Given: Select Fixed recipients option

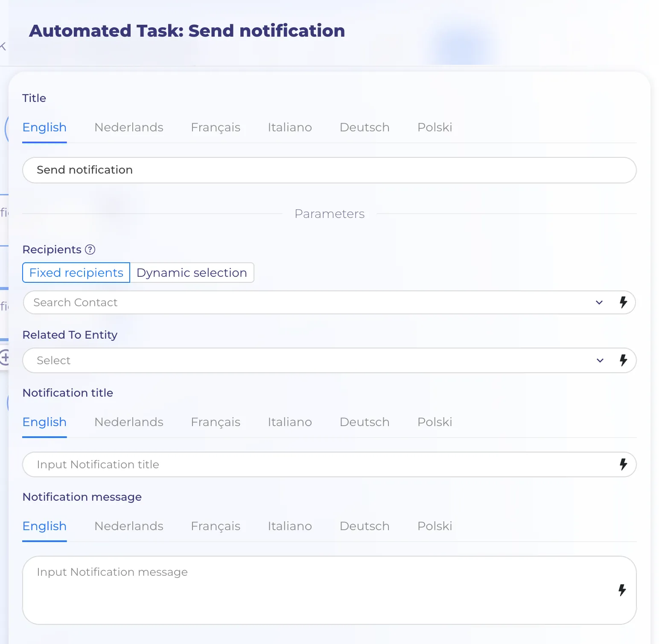Looking at the screenshot, I should [76, 273].
